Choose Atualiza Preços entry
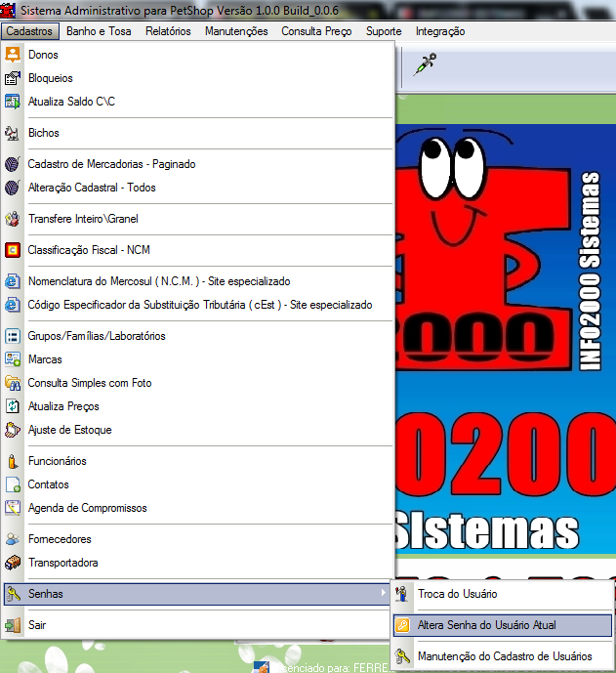The width and height of the screenshot is (616, 673). coord(198,406)
